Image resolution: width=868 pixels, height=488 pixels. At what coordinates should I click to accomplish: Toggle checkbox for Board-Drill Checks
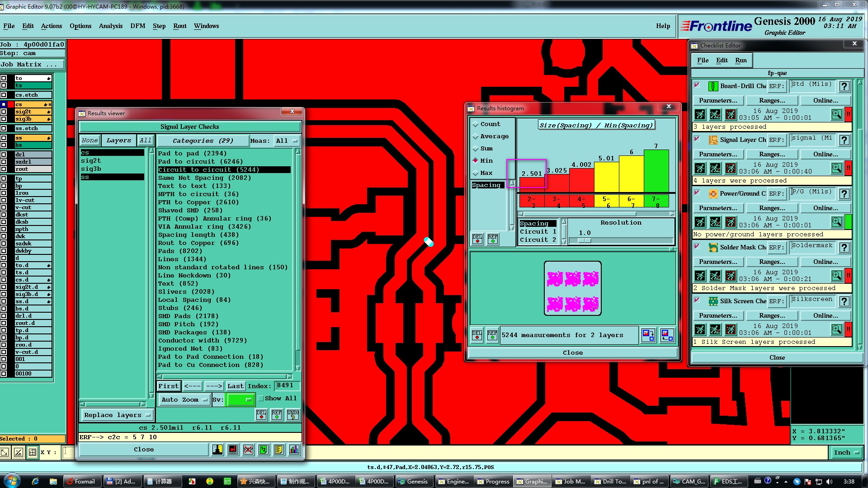pyautogui.click(x=697, y=85)
